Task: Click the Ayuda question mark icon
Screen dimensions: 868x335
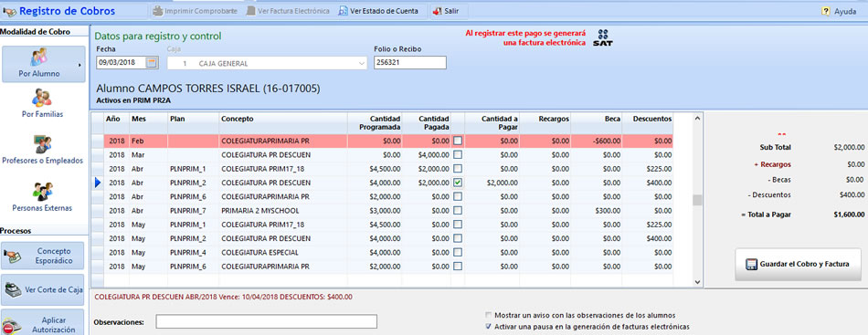Action: (x=826, y=11)
